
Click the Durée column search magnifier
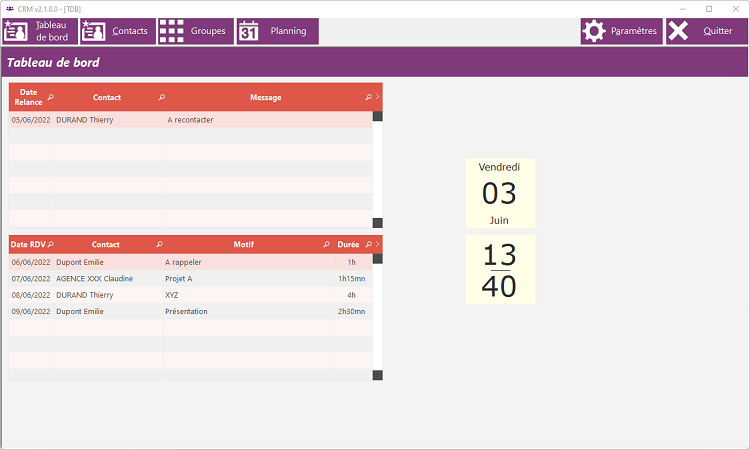[368, 244]
